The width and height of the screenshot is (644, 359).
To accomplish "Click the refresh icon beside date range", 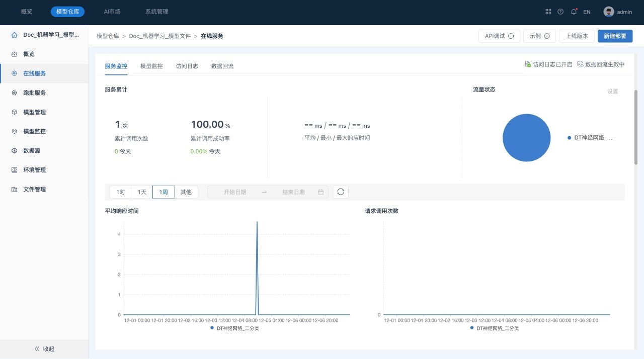I will click(341, 192).
